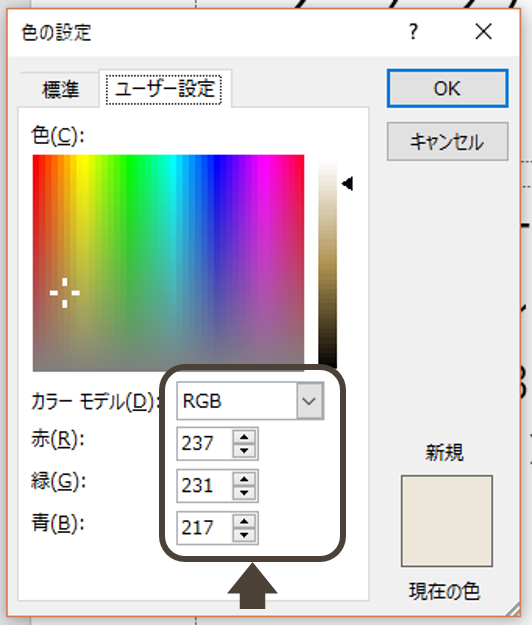Switch to the 標準 tab
The width and height of the screenshot is (532, 625).
pyautogui.click(x=61, y=89)
